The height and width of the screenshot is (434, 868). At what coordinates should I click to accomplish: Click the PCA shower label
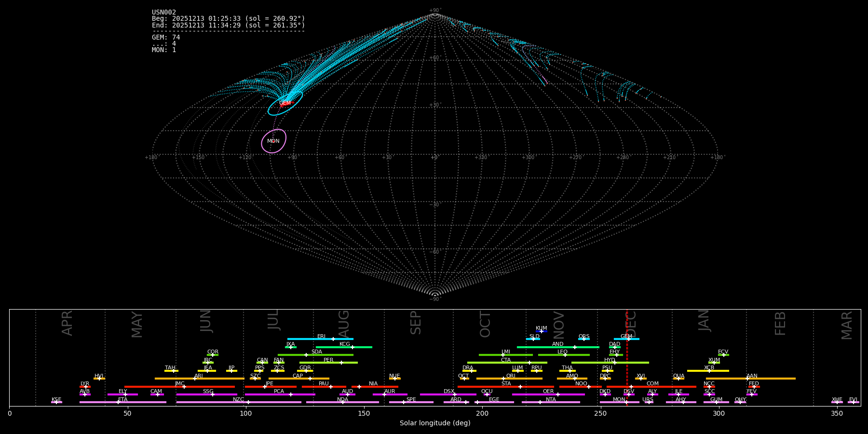pyautogui.click(x=279, y=392)
